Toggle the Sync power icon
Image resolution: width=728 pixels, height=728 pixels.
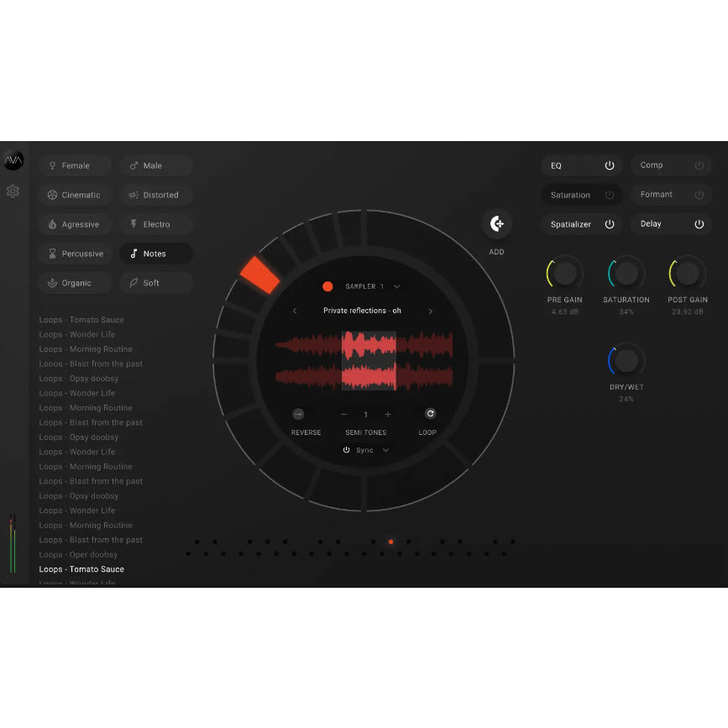(x=346, y=450)
